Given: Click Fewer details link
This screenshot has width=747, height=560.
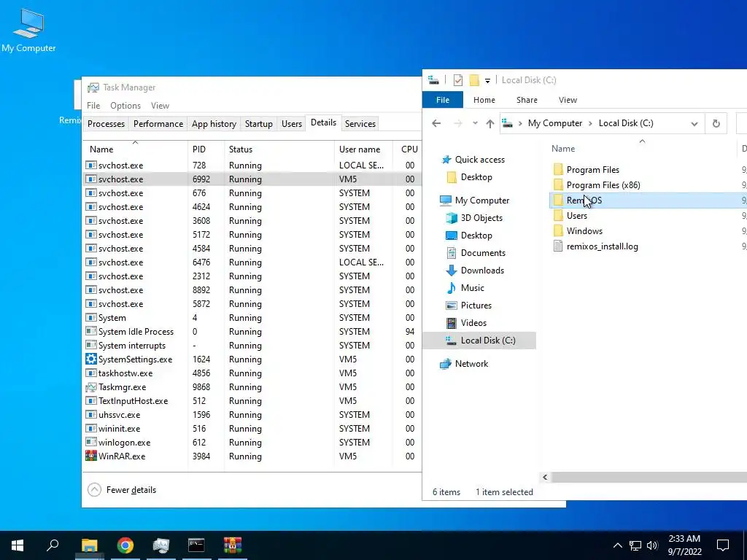Looking at the screenshot, I should click(x=131, y=489).
